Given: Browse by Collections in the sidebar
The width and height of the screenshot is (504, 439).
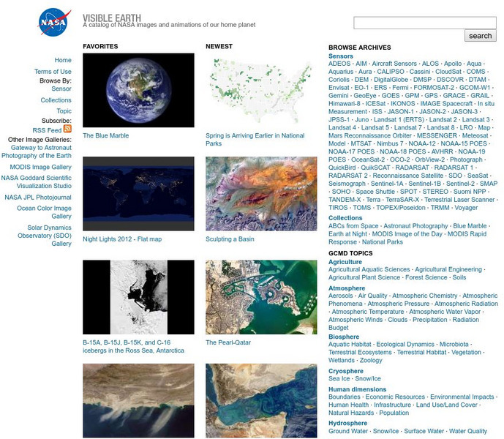Looking at the screenshot, I should coord(56,100).
